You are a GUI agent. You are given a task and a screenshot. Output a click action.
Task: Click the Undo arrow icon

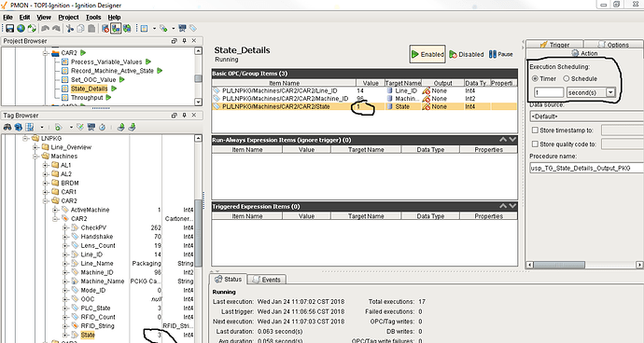pos(45,28)
